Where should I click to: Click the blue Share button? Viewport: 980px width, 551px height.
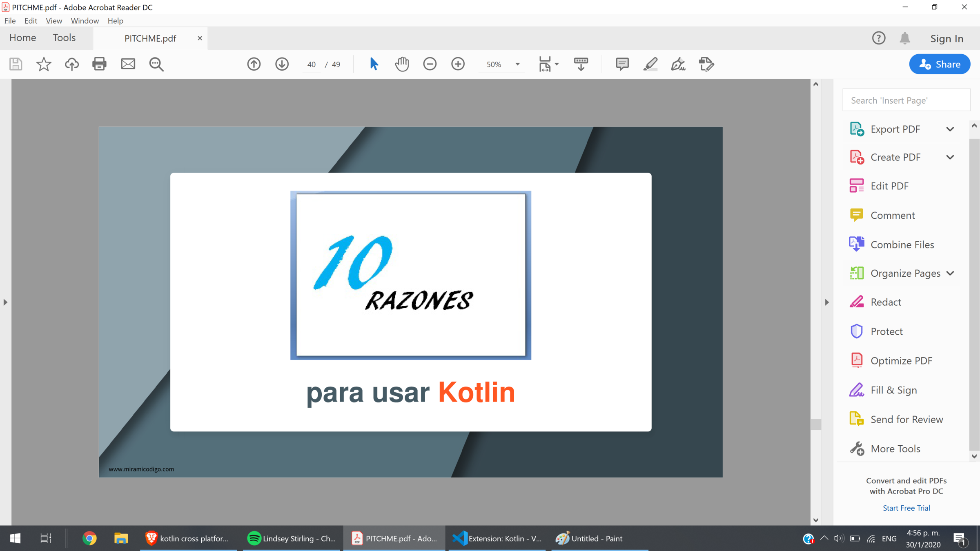tap(939, 64)
